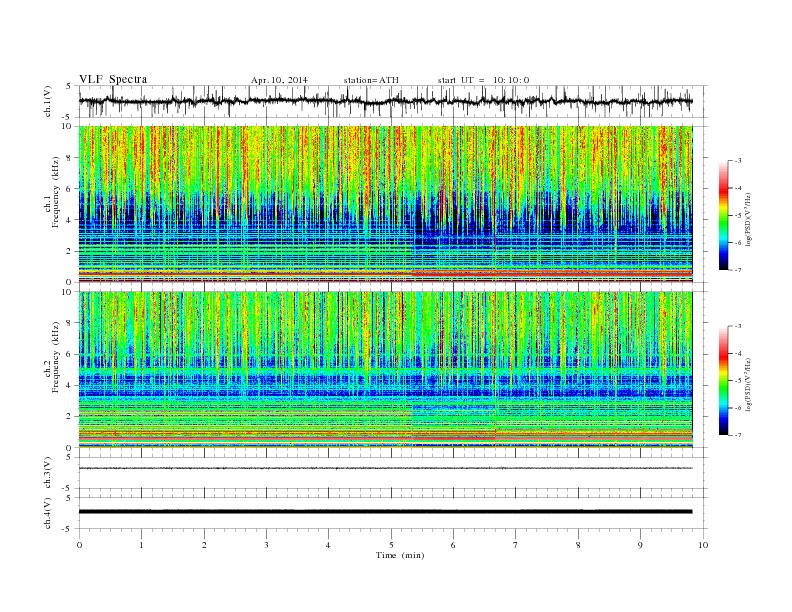This screenshot has width=792, height=612.
Task: Click the ch.3 flat waveform trace
Action: (385, 468)
